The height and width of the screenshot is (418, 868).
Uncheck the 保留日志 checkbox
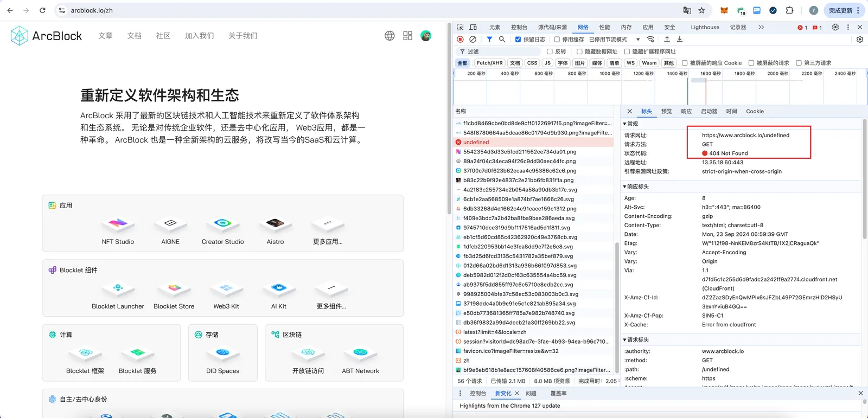pyautogui.click(x=518, y=40)
